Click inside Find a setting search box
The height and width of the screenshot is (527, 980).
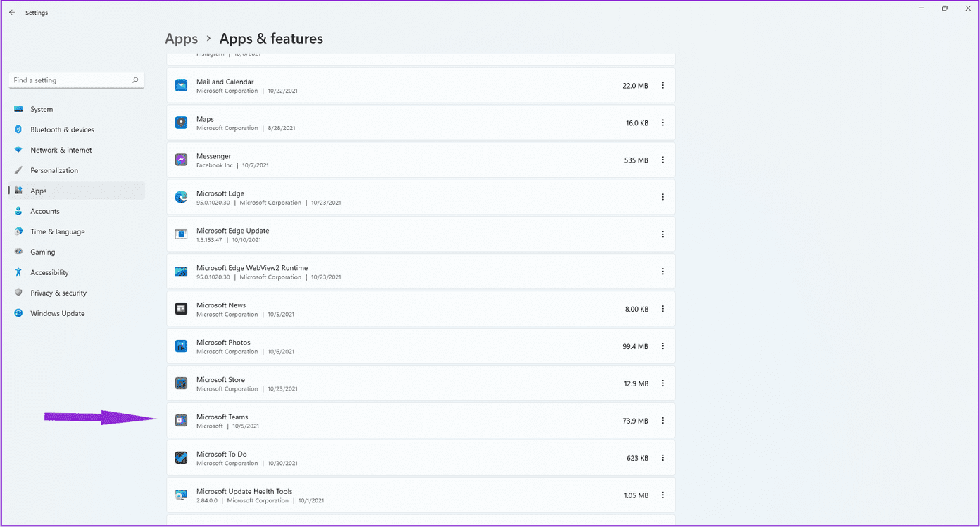pos(76,80)
